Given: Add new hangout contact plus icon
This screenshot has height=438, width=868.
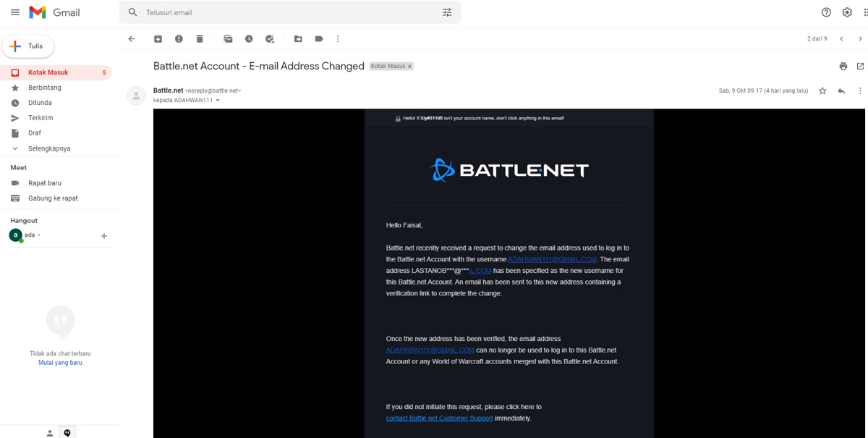Looking at the screenshot, I should [104, 236].
